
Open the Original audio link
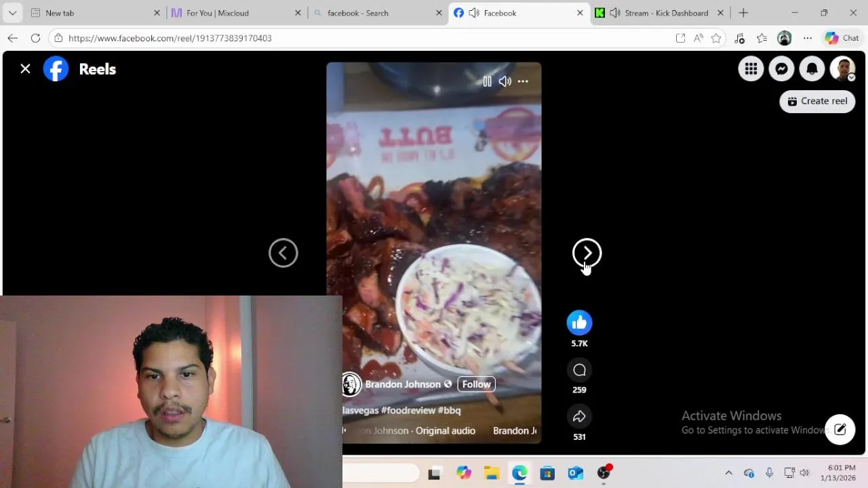click(446, 431)
